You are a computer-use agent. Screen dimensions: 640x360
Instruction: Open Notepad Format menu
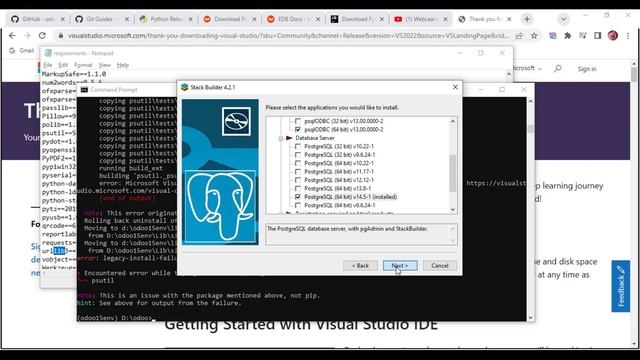pos(83,65)
